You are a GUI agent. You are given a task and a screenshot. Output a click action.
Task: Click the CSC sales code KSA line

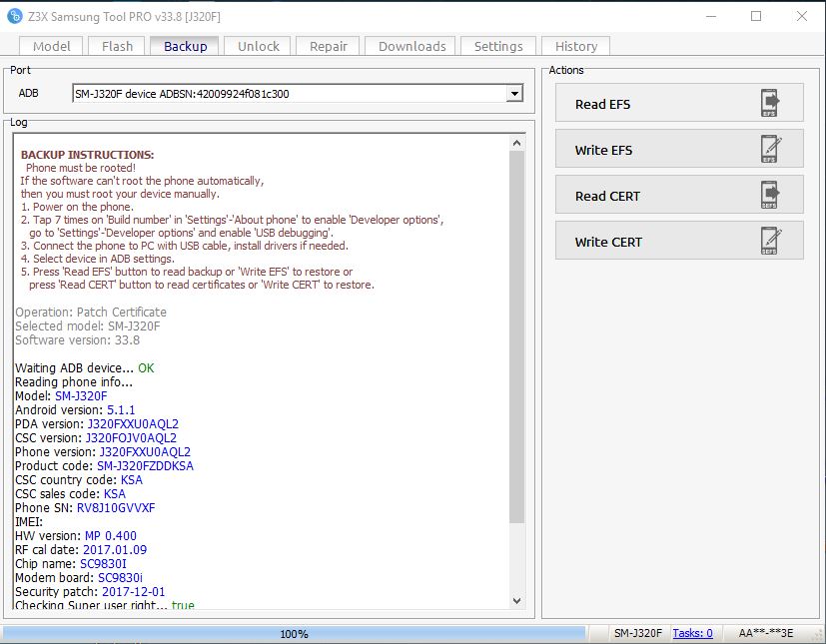coord(70,494)
